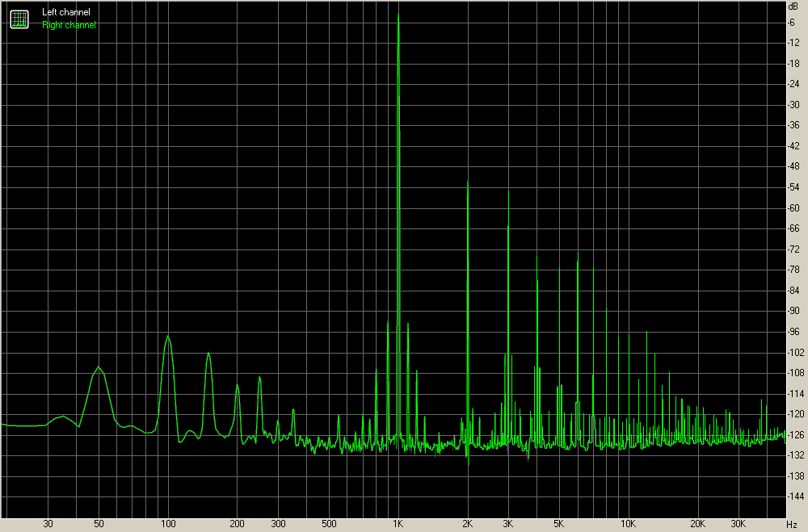
Task: Click the "5K" frequency axis label
Action: pos(559,524)
